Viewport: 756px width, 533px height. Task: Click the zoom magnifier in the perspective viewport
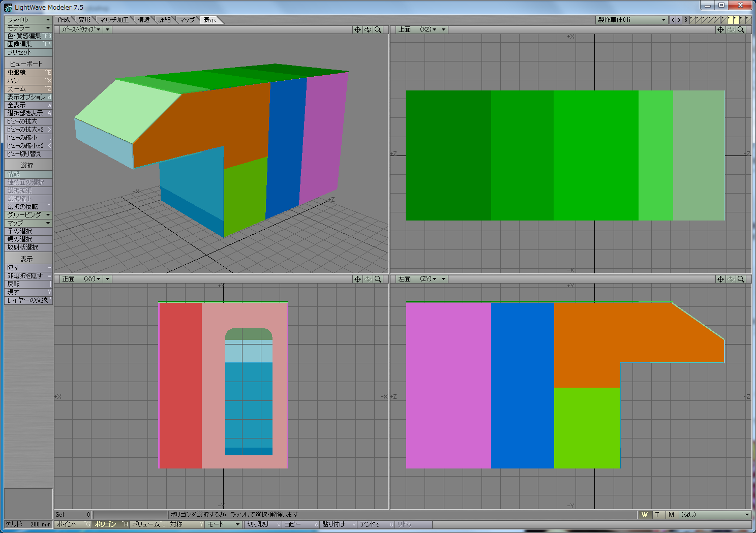378,30
